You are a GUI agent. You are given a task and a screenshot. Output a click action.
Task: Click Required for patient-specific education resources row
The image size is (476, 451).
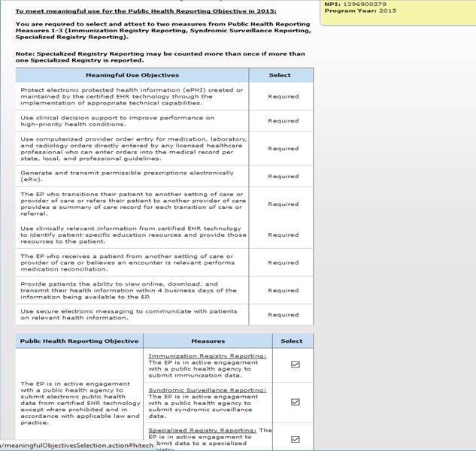[x=283, y=235]
